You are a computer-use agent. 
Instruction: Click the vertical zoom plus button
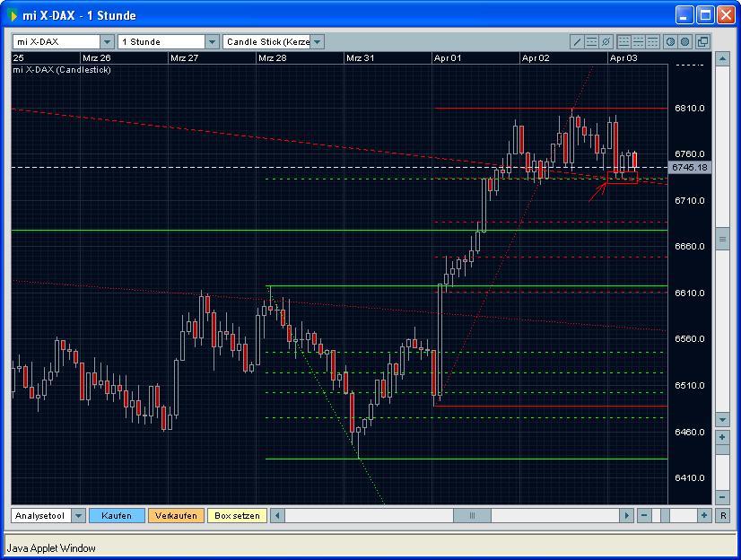[722, 438]
